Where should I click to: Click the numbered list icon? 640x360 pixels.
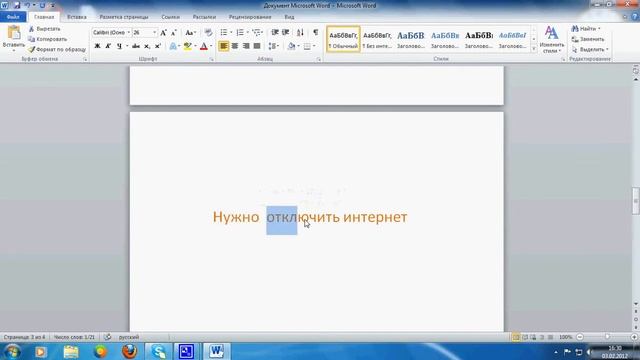[240, 32]
